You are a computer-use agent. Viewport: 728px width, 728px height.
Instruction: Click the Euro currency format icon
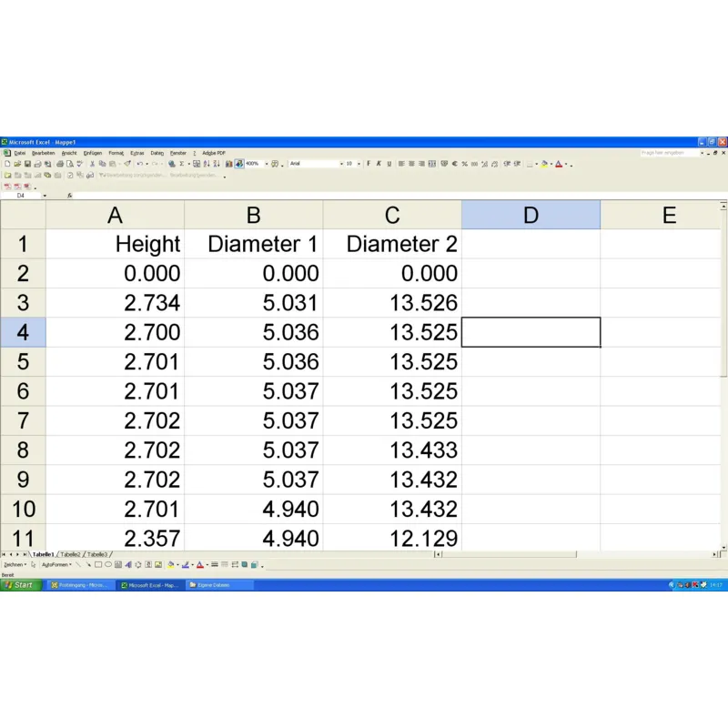coord(454,164)
